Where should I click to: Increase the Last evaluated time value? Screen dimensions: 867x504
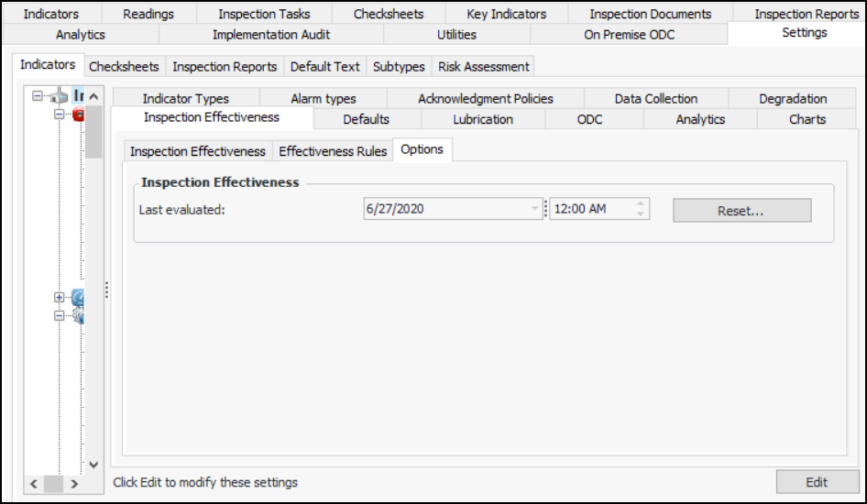coord(641,203)
